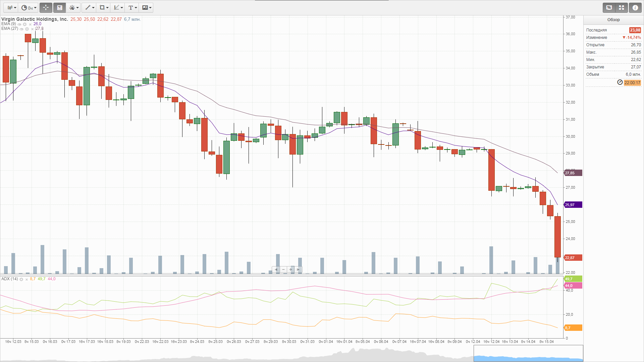Click the detach chart window icon
This screenshot has height=362, width=644.
[x=609, y=7]
